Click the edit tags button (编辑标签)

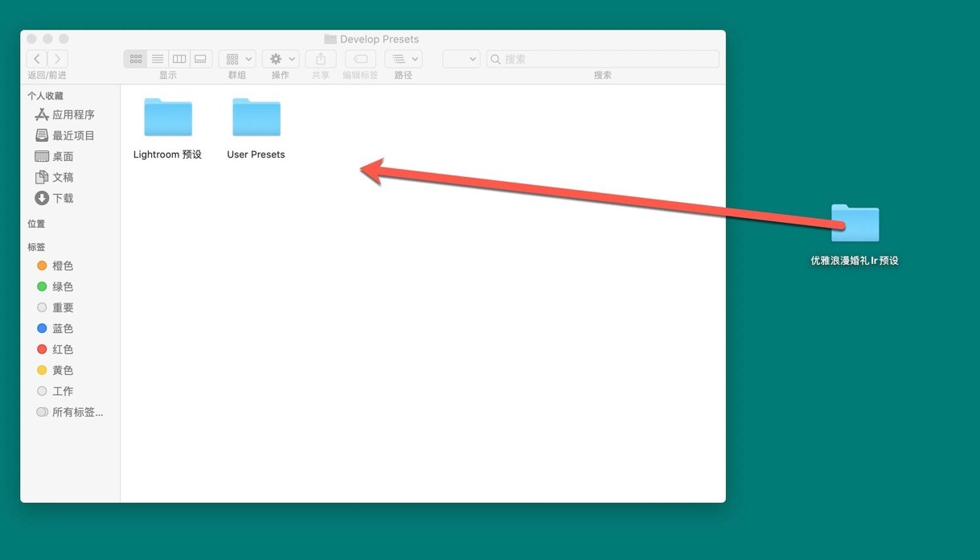coord(361,59)
